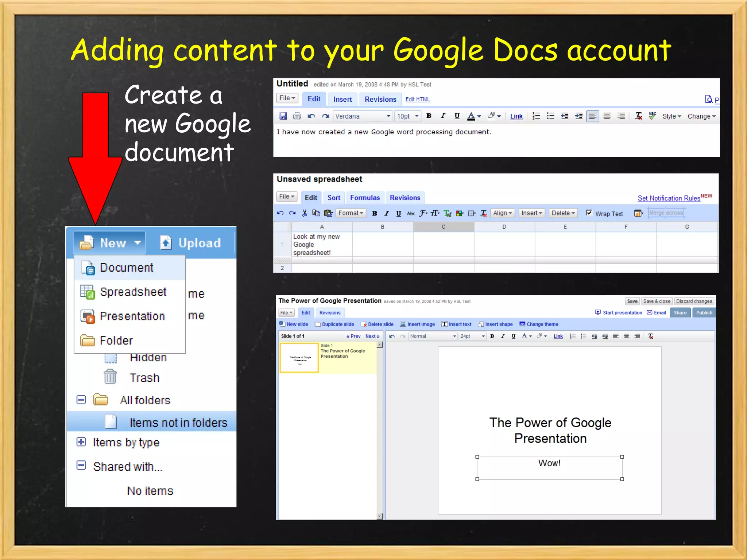Expand the Items by type tree
The height and width of the screenshot is (560, 747).
click(81, 442)
